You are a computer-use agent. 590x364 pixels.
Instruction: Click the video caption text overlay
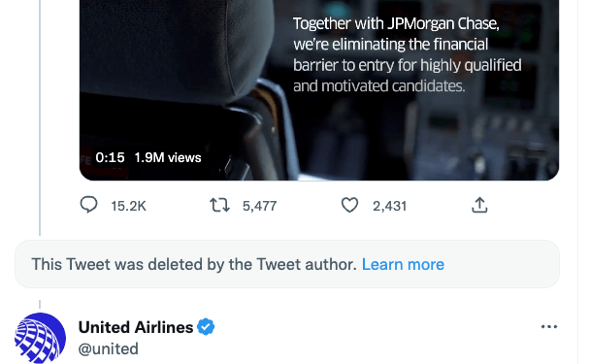408,55
